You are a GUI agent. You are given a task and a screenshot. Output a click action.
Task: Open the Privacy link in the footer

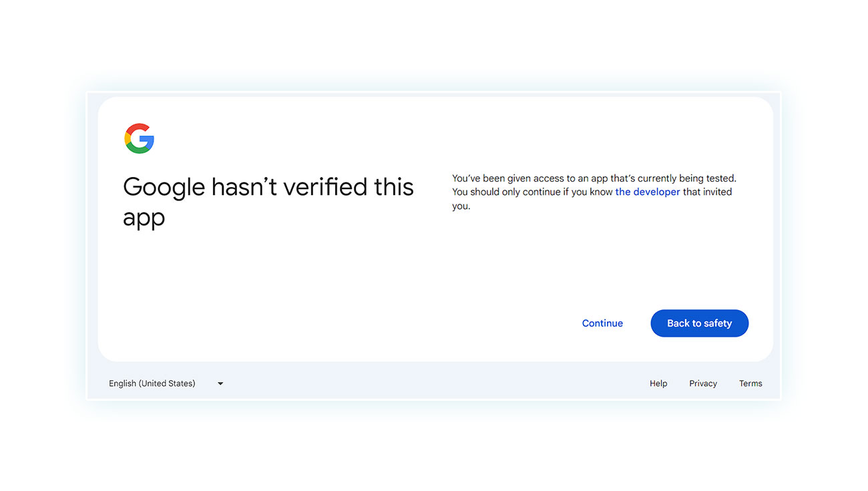point(703,383)
